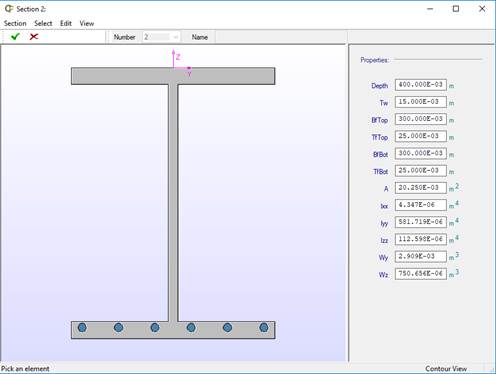Open the Select menu
Viewport: 496px width, 374px height.
tap(43, 23)
